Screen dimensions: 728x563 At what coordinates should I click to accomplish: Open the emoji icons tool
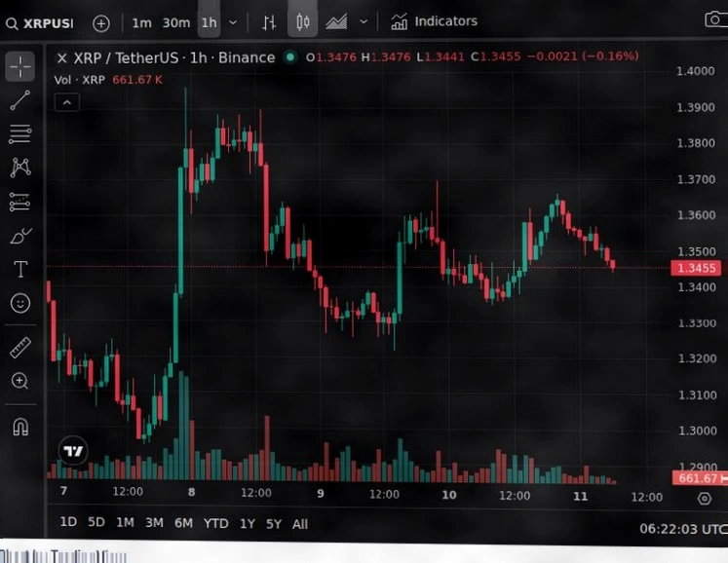(20, 303)
